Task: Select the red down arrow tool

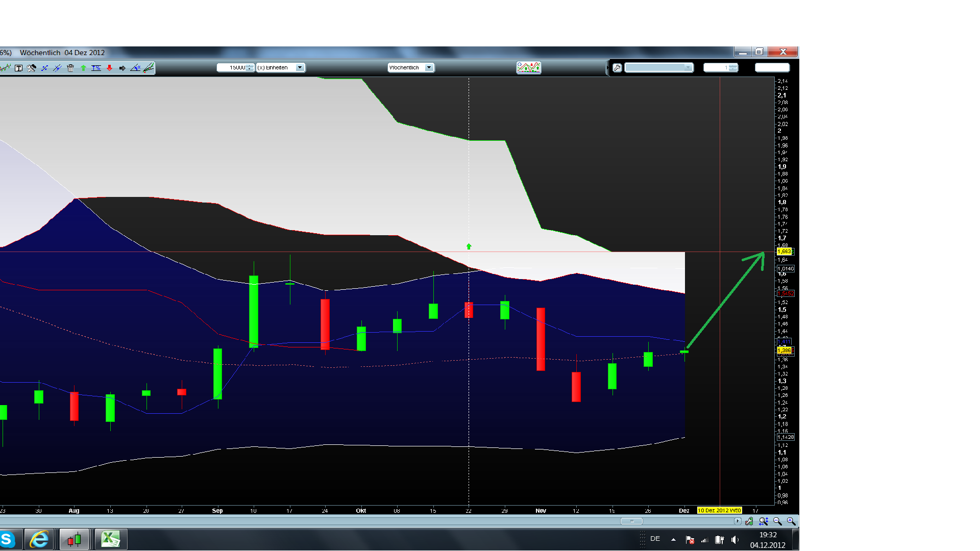Action: pyautogui.click(x=109, y=68)
